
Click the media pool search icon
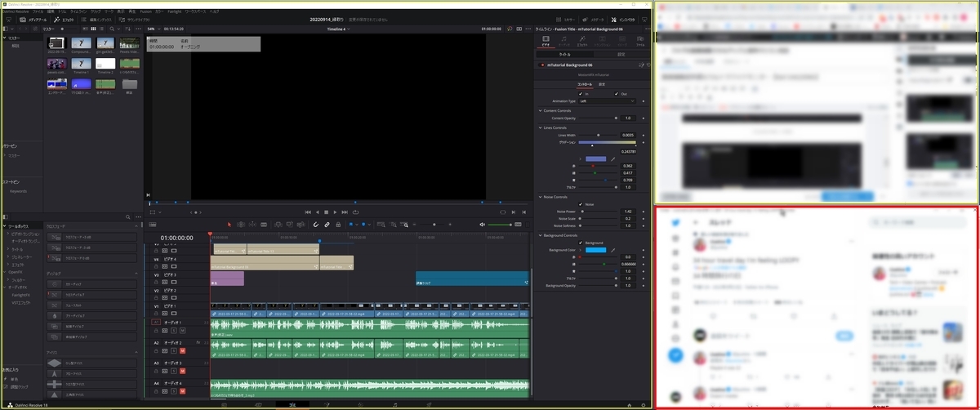[x=111, y=29]
